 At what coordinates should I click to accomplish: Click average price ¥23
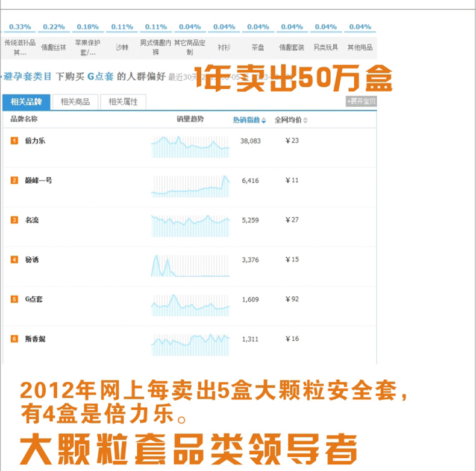[292, 140]
